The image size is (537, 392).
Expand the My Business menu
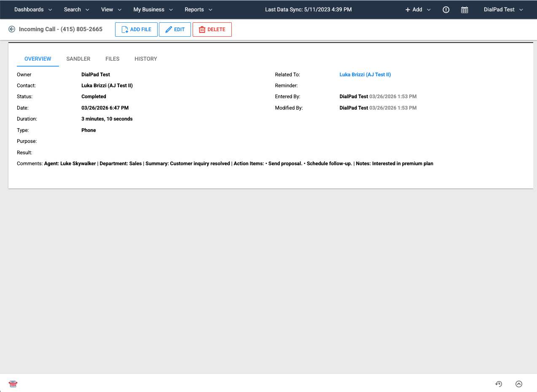point(153,10)
